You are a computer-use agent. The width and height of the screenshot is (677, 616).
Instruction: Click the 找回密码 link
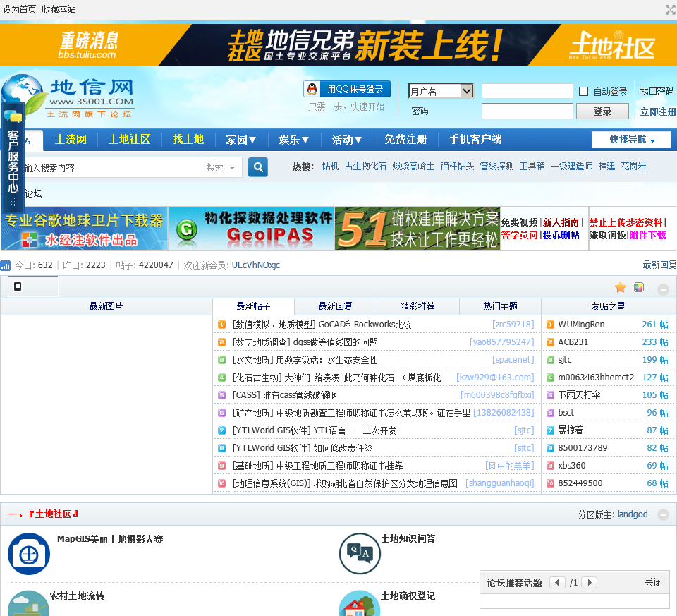(657, 91)
